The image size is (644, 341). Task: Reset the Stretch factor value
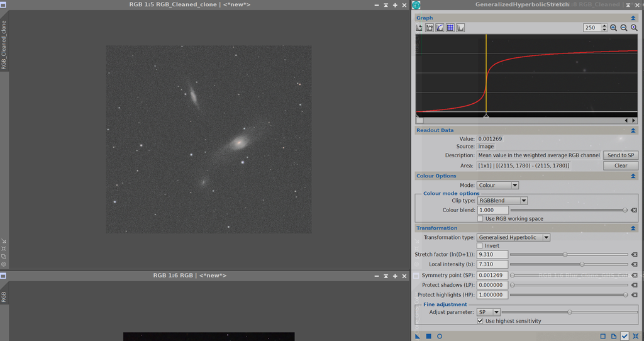(x=634, y=255)
